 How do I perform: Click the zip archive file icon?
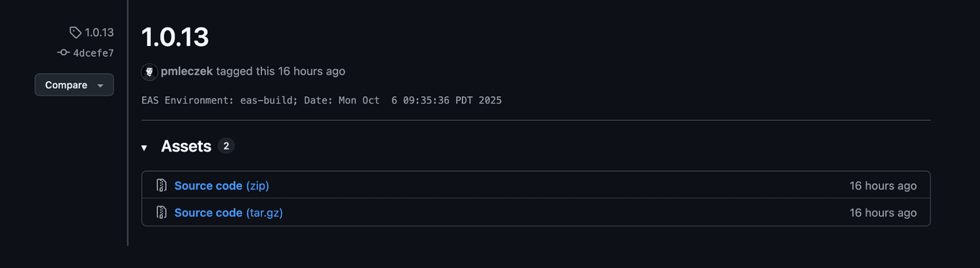pos(162,185)
